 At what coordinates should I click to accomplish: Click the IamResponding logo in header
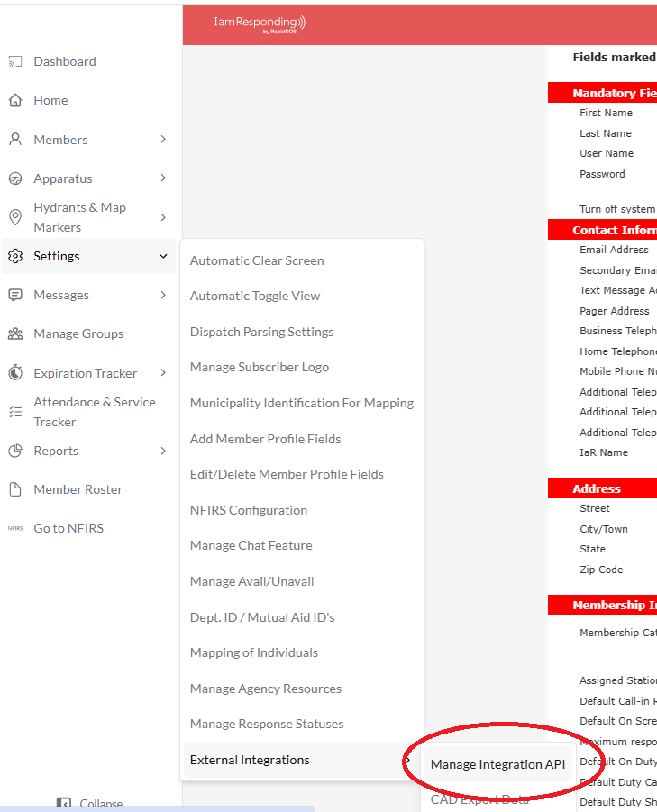pyautogui.click(x=260, y=23)
